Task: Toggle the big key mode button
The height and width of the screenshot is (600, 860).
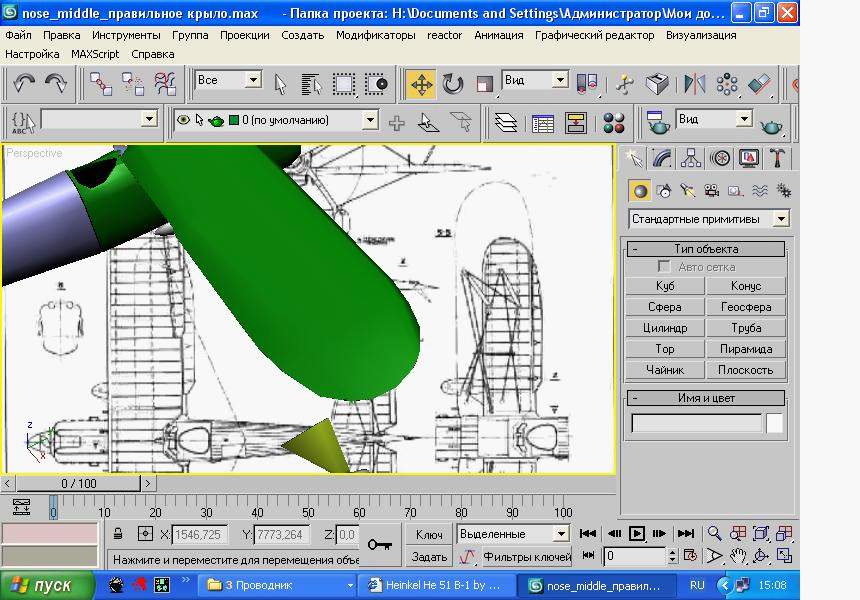Action: click(x=380, y=545)
